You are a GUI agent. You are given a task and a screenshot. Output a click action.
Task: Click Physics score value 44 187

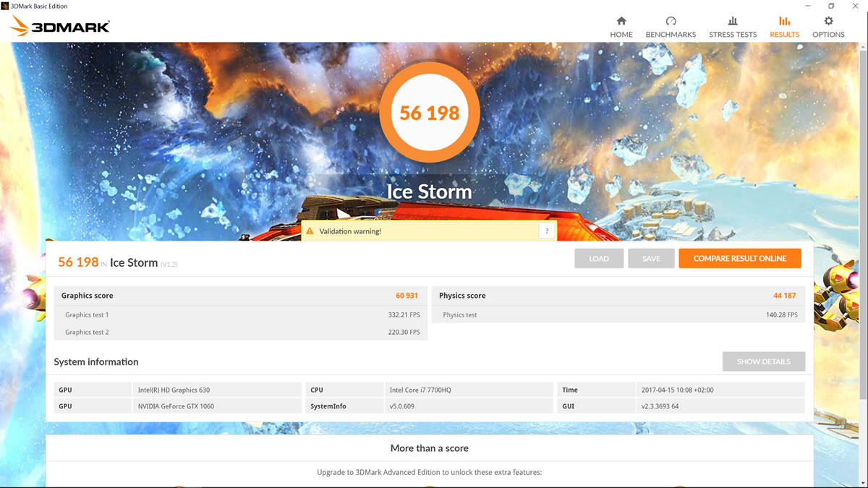pos(784,296)
